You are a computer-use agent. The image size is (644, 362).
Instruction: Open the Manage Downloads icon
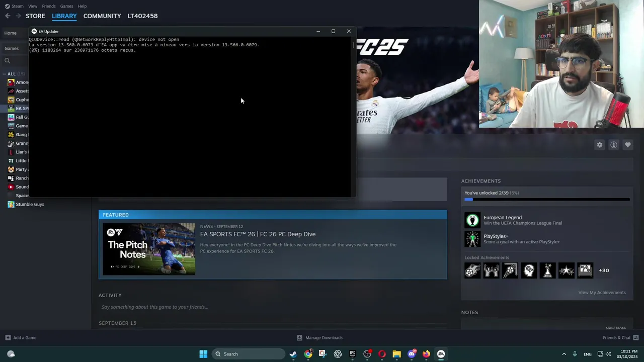pos(299,338)
